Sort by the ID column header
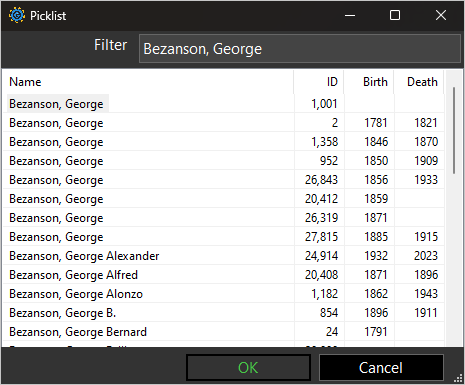The image size is (465, 385). 319,82
